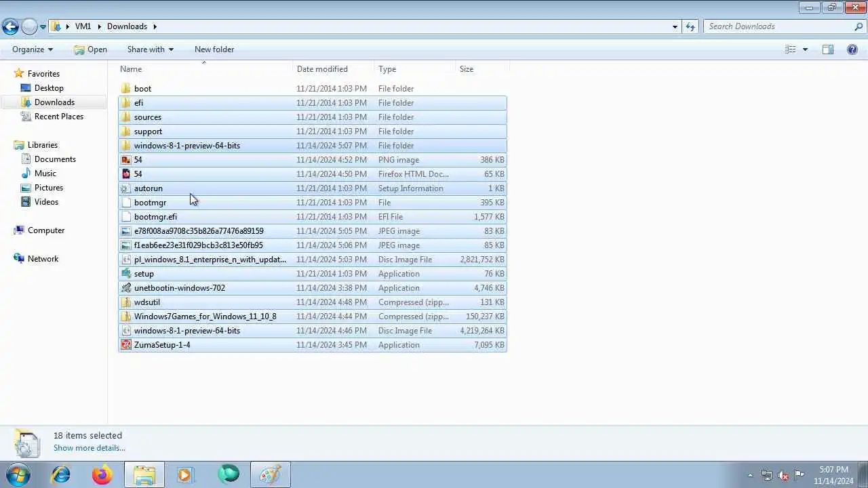Open the view options dropdown arrow
Viewport: 868px width, 488px height.
[805, 49]
